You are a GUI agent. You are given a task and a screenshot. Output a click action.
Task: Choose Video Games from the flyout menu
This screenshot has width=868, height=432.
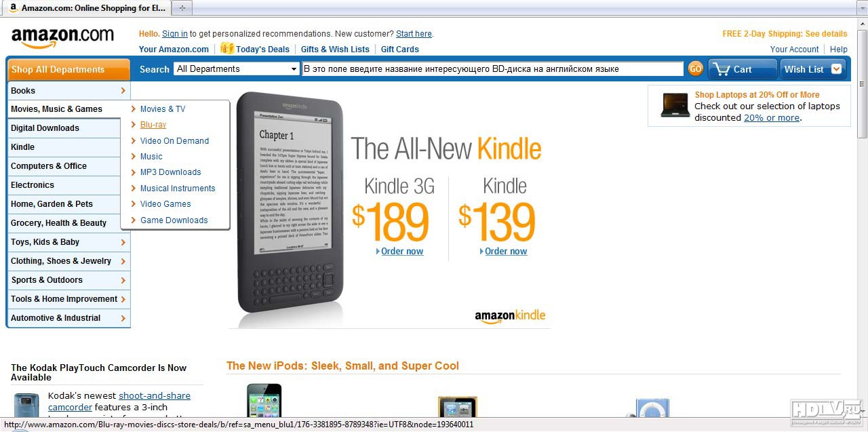tap(165, 204)
